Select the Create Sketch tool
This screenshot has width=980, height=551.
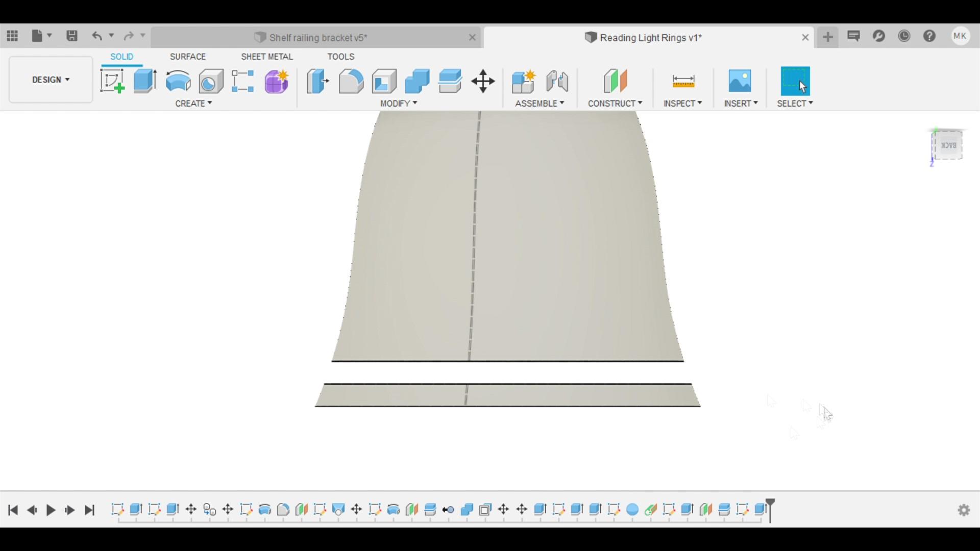tap(112, 81)
